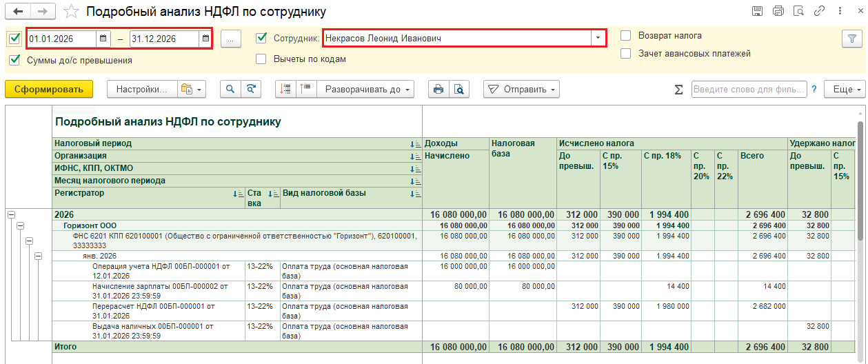
Task: Collapse the 2026 tree group
Action: point(11,215)
